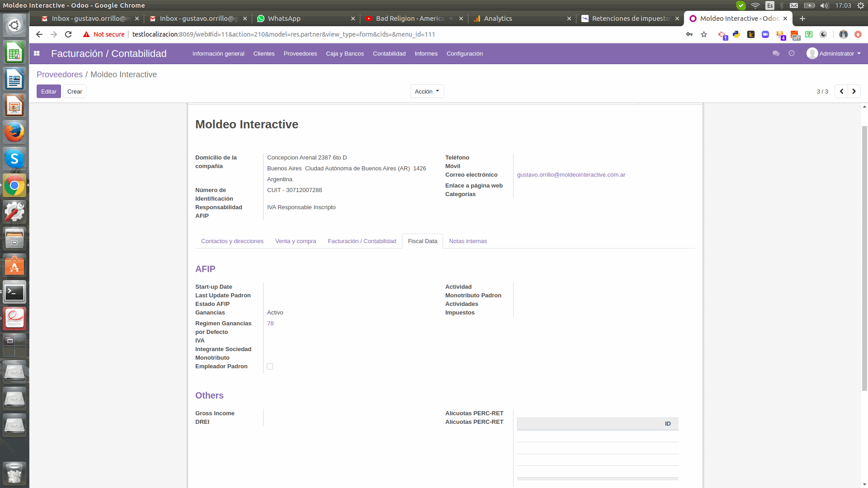Click the browser back arrow
This screenshot has width=868, height=488.
point(39,34)
